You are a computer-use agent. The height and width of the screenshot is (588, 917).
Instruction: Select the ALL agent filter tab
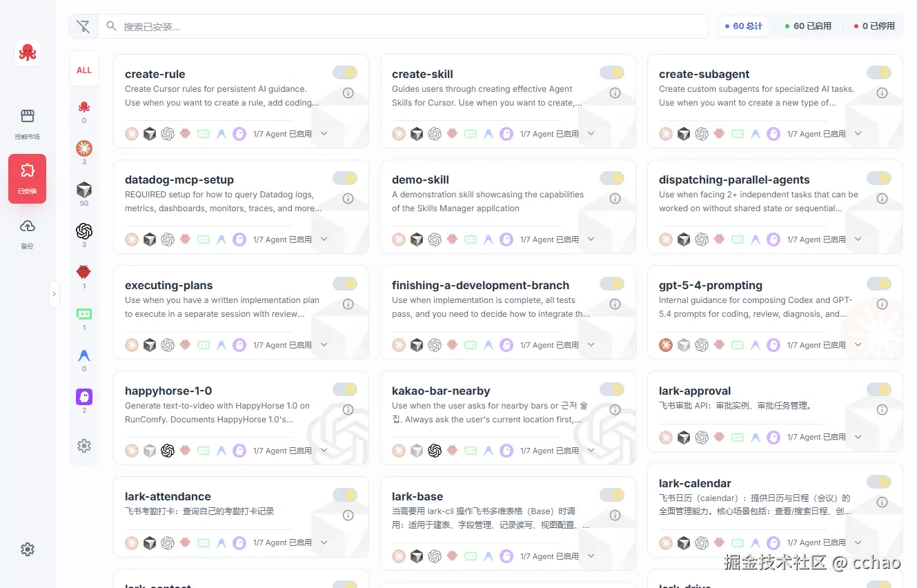[x=84, y=70]
